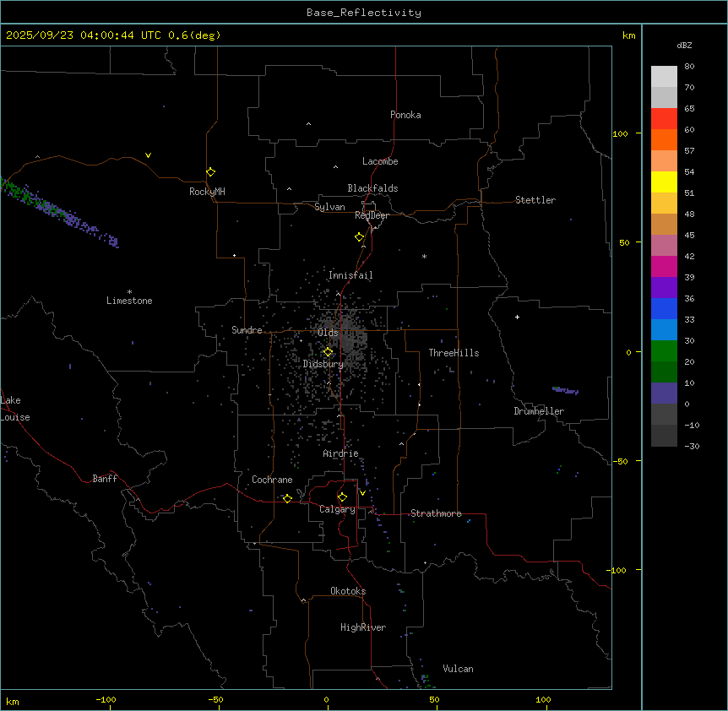Viewport: 728px width, 711px height.
Task: Click the UTC timestamp at top left
Action: [113, 35]
